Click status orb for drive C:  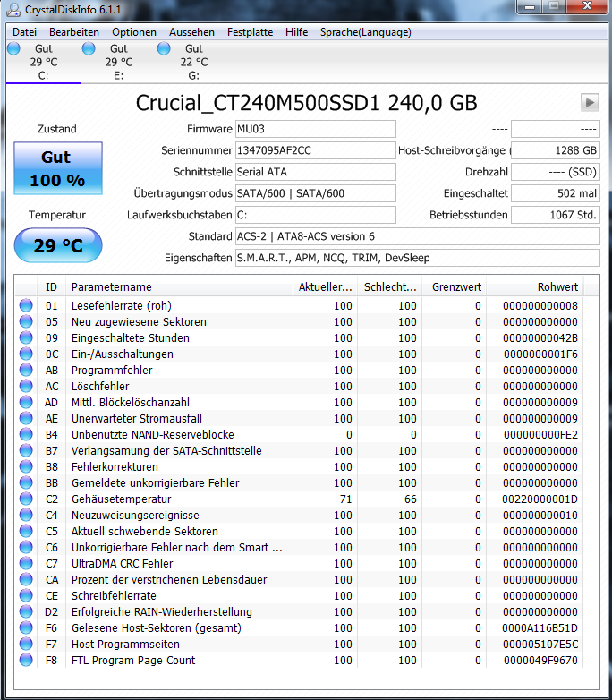13,48
